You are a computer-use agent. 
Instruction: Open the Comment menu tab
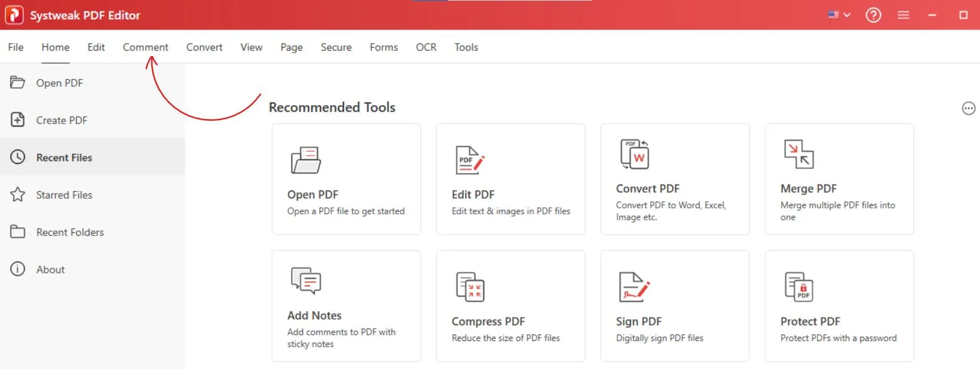click(x=145, y=47)
